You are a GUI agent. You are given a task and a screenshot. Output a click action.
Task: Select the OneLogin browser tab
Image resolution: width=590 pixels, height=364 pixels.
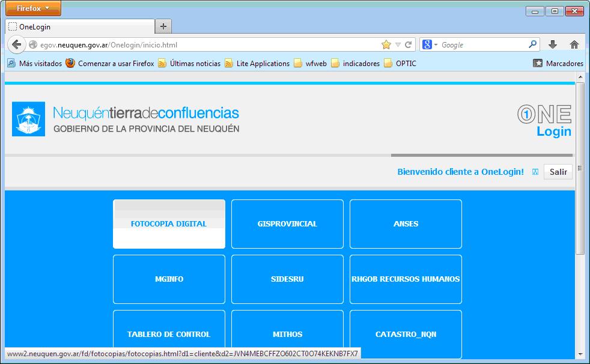click(x=78, y=26)
